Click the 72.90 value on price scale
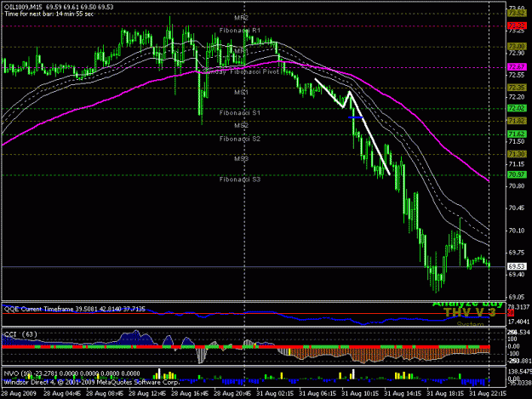This screenshot has width=532, height=399. click(x=517, y=53)
